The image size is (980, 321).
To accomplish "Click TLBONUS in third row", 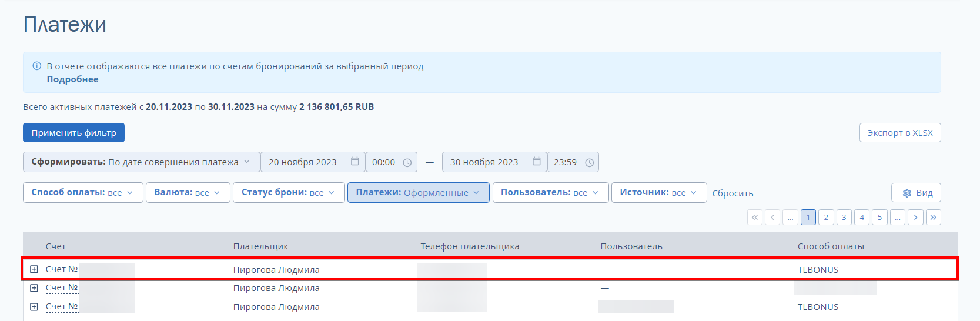I will click(818, 307).
